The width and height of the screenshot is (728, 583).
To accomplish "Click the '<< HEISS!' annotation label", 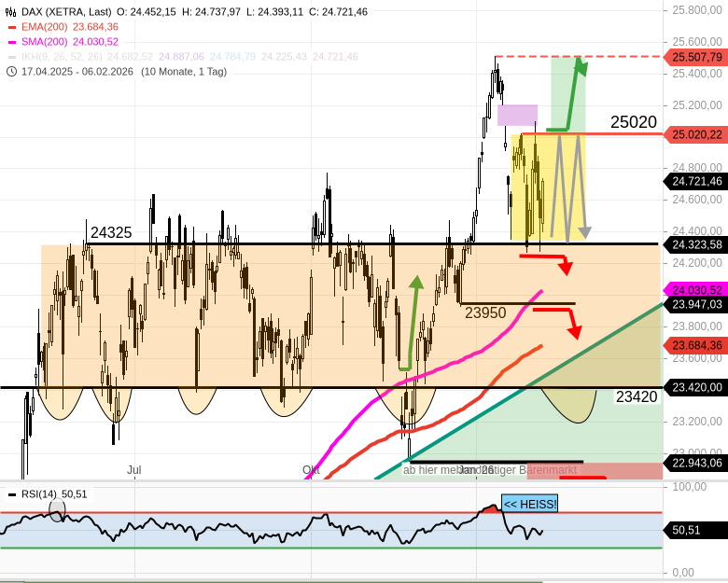I will point(529,505).
